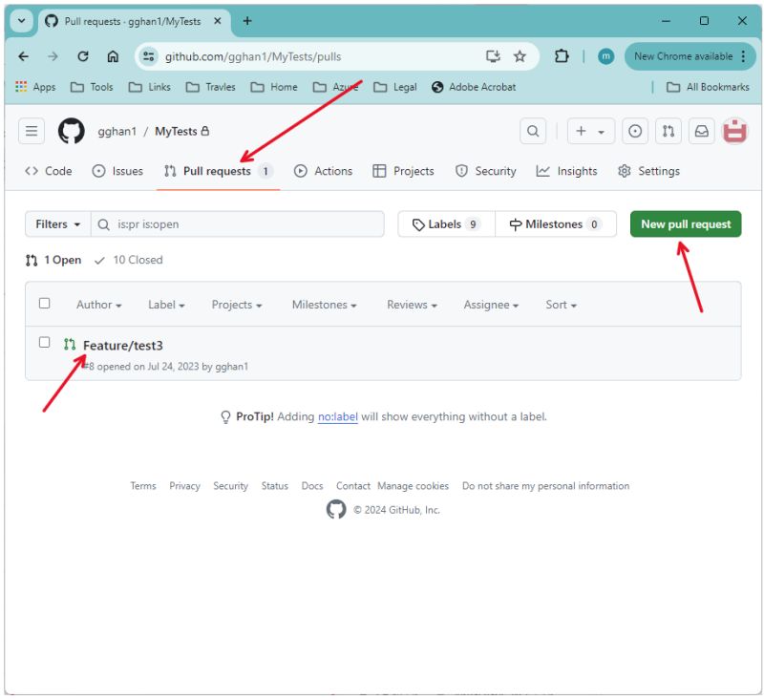Click the pull requests icon near the inbox
The height and width of the screenshot is (700, 764).
(668, 131)
